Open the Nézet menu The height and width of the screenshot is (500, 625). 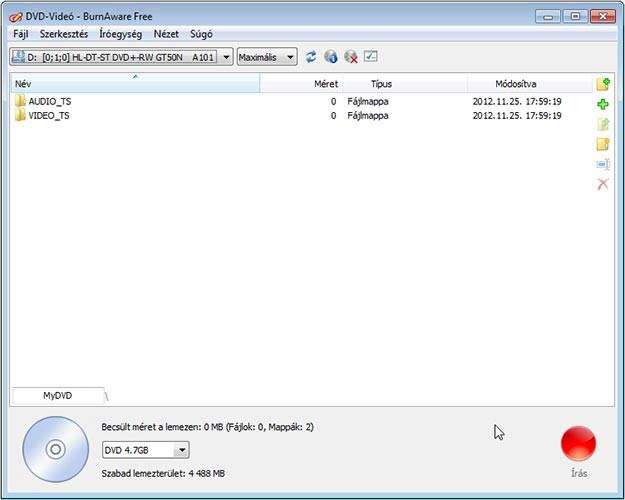pyautogui.click(x=166, y=34)
